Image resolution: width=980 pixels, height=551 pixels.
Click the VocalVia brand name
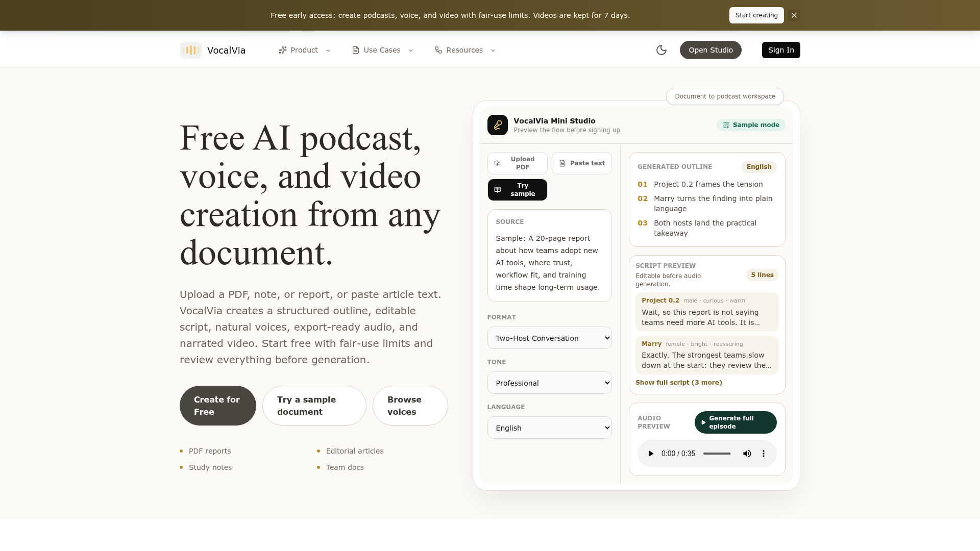pos(226,50)
